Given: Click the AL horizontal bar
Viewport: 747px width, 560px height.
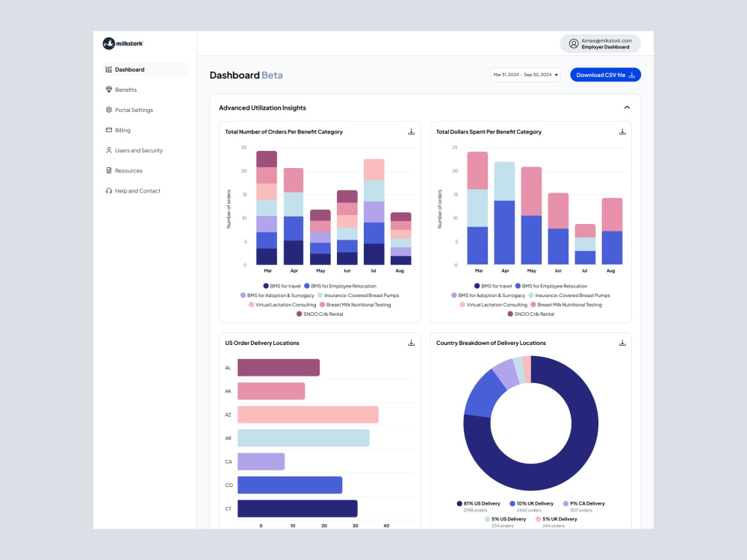Looking at the screenshot, I should [x=279, y=367].
